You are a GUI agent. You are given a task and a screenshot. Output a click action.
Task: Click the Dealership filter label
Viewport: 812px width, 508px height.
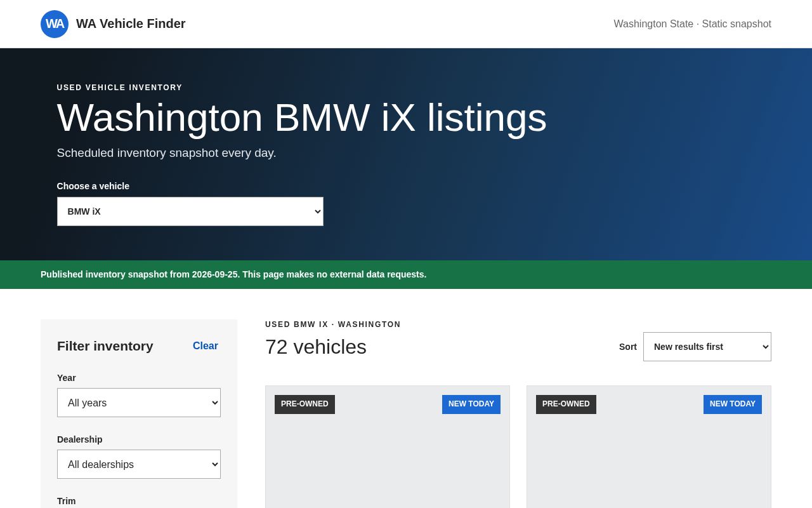coord(80,439)
